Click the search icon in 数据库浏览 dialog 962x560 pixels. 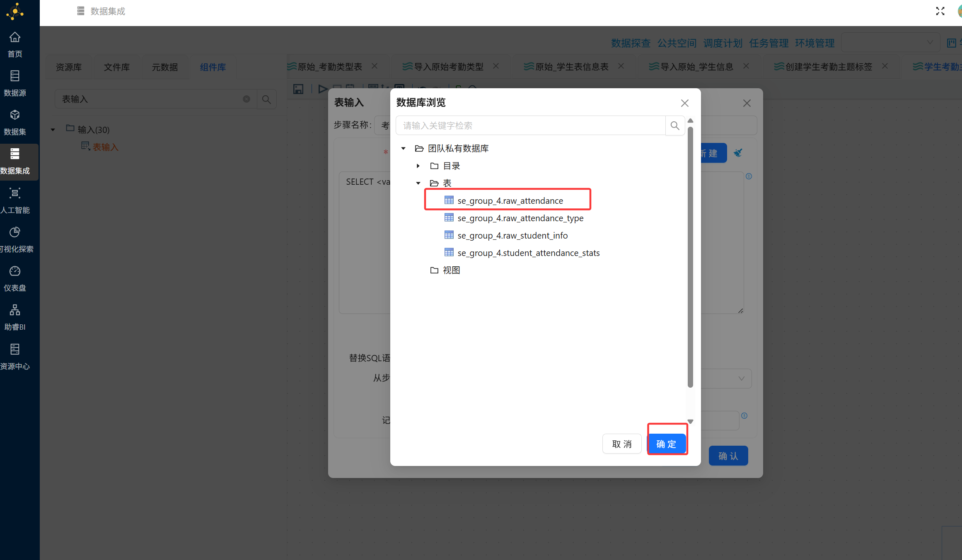[x=675, y=126]
